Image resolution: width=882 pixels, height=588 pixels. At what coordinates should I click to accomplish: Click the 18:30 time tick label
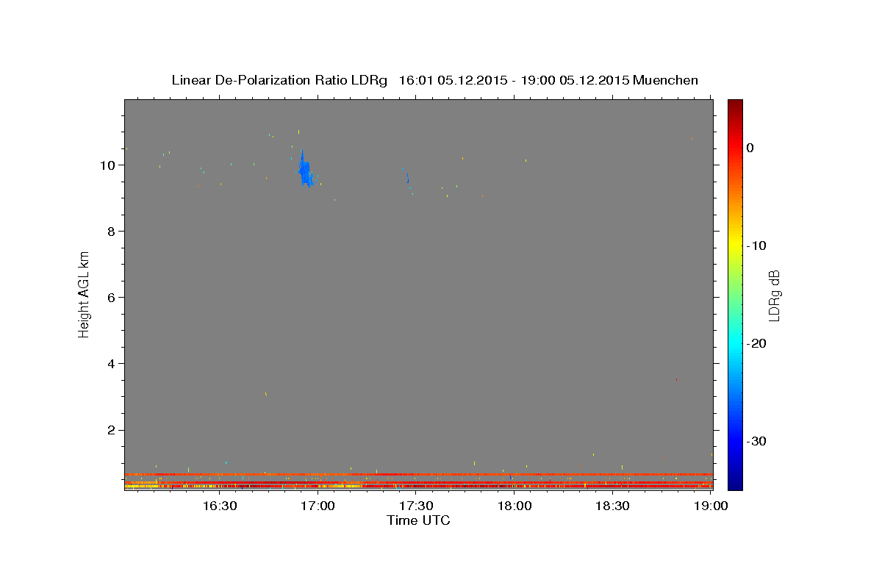(613, 506)
